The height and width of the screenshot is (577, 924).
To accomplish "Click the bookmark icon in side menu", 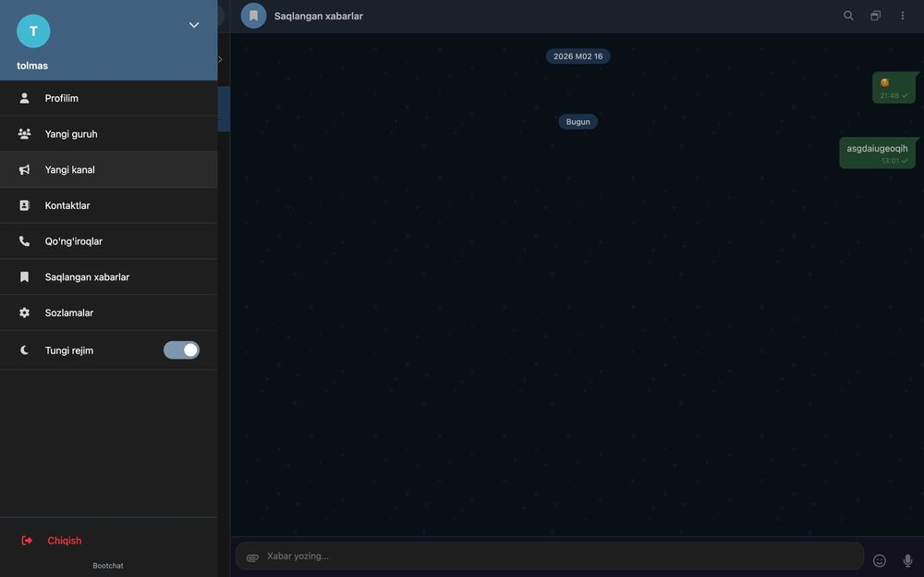I will [x=24, y=276].
